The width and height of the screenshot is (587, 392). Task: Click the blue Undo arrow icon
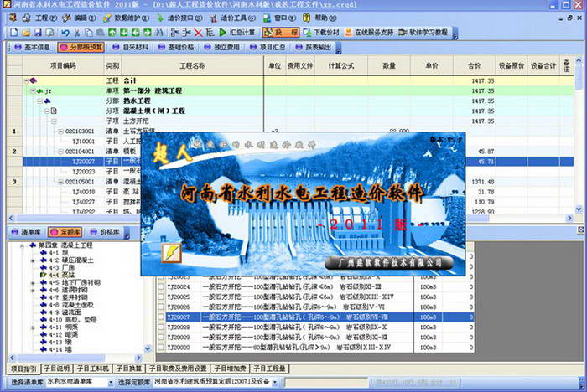tap(65, 33)
